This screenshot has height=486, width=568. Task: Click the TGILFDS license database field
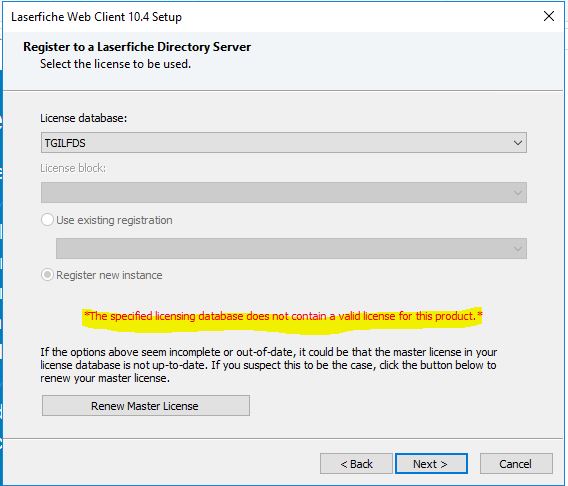click(284, 143)
